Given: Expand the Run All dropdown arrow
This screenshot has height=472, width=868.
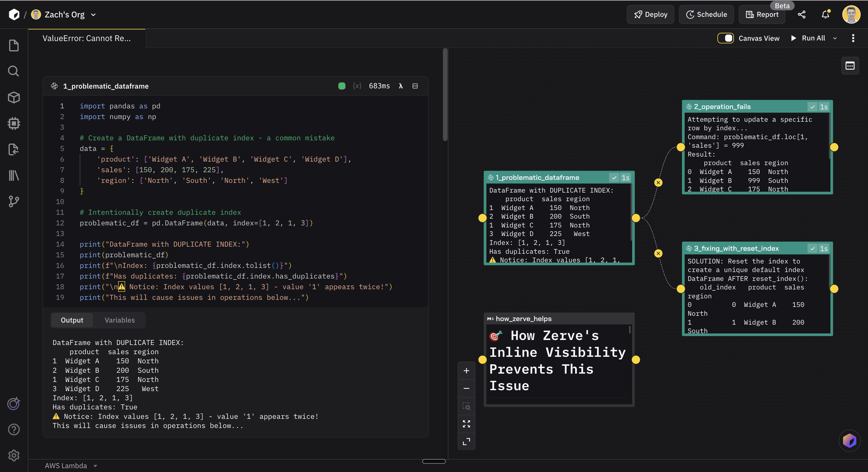Looking at the screenshot, I should pyautogui.click(x=835, y=38).
